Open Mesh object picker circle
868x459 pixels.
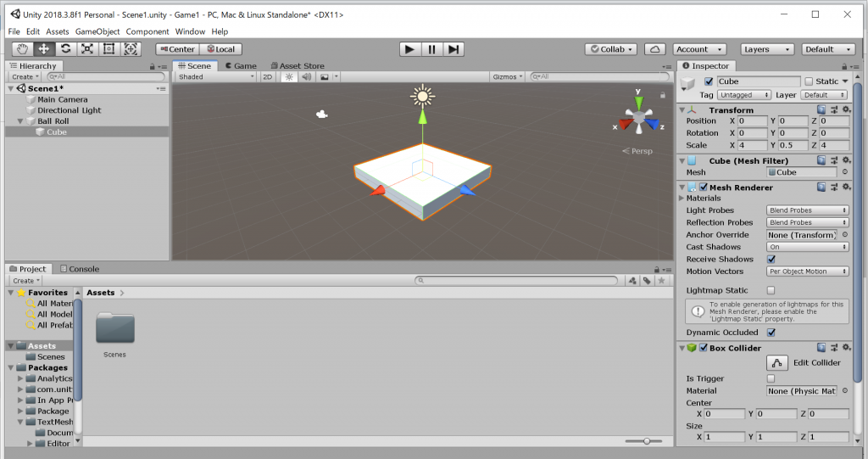(845, 172)
